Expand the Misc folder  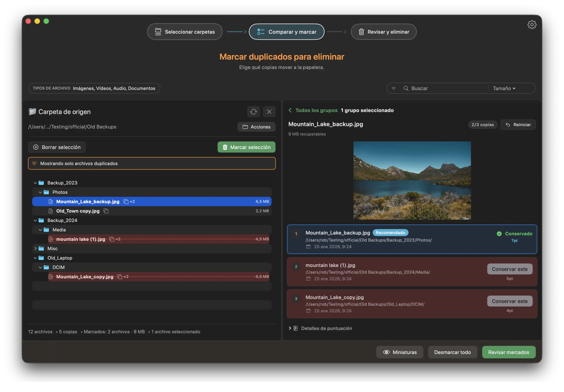click(35, 248)
